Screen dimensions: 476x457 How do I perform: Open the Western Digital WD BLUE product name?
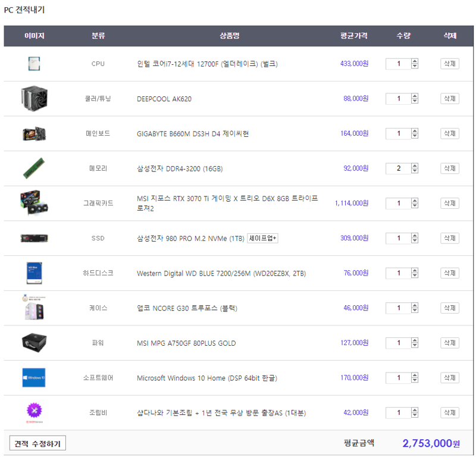pos(221,273)
